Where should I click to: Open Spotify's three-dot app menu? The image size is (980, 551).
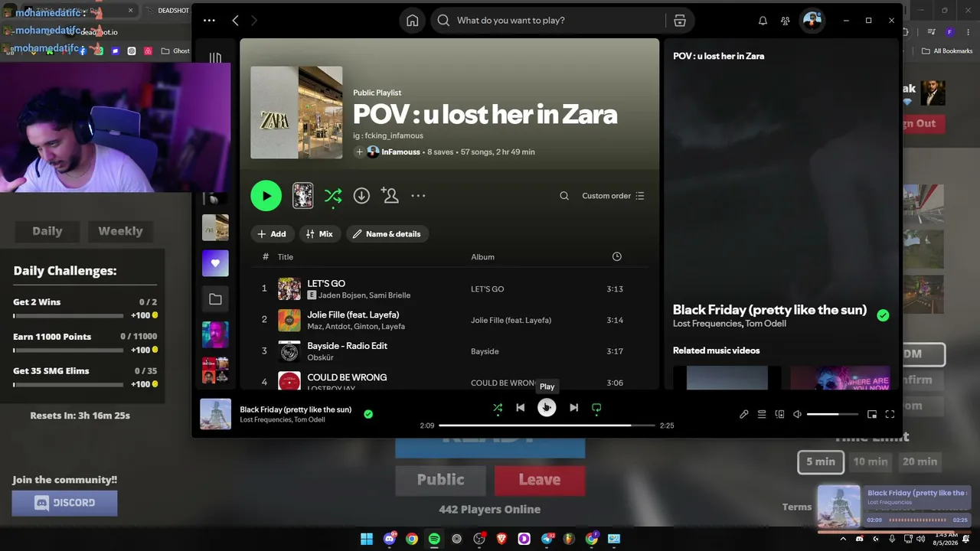209,21
